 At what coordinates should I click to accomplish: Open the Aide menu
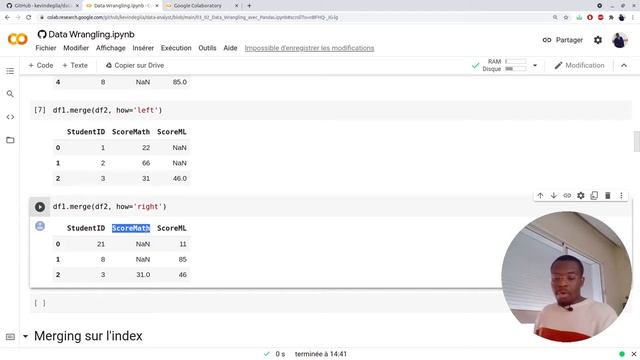[x=230, y=48]
